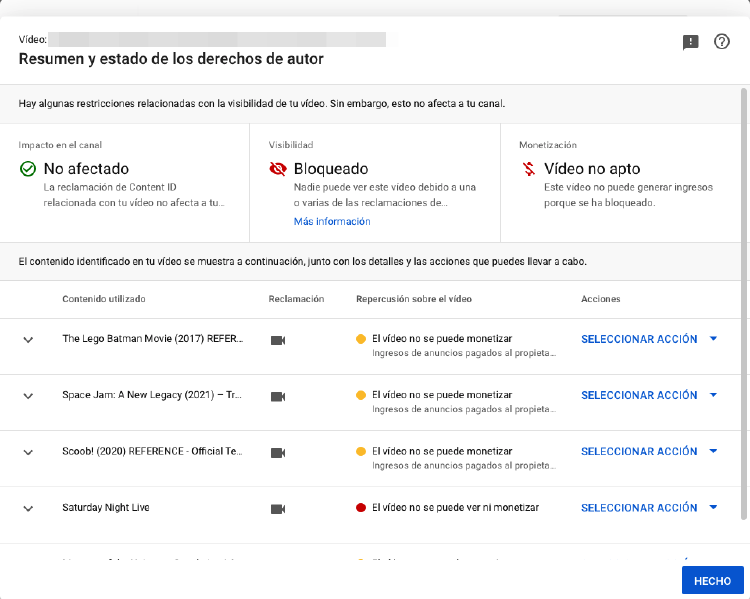Click the crossed dollar monetization icon
The width and height of the screenshot is (750, 599).
[x=528, y=169]
